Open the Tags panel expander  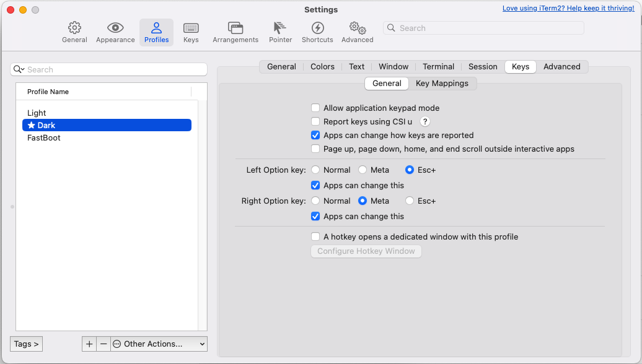pos(27,344)
